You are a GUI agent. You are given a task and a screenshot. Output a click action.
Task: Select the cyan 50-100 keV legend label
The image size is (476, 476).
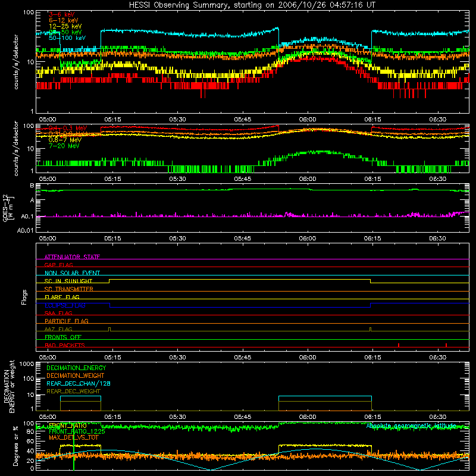click(x=67, y=37)
